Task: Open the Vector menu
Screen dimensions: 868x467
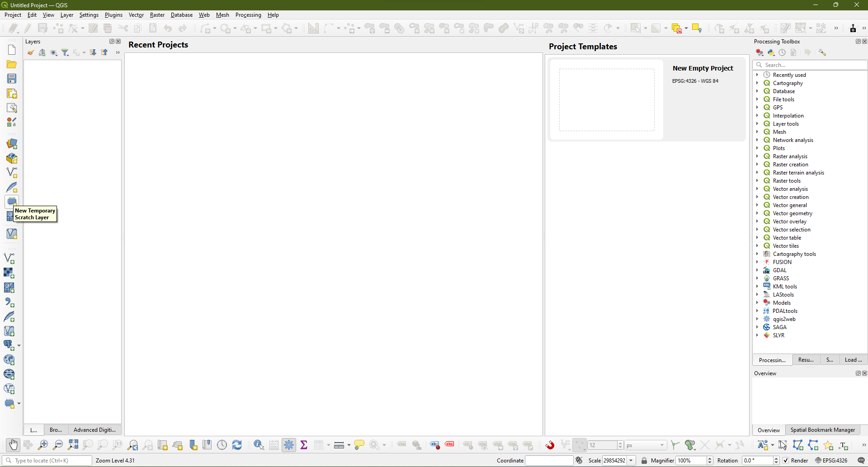Action: [136, 15]
